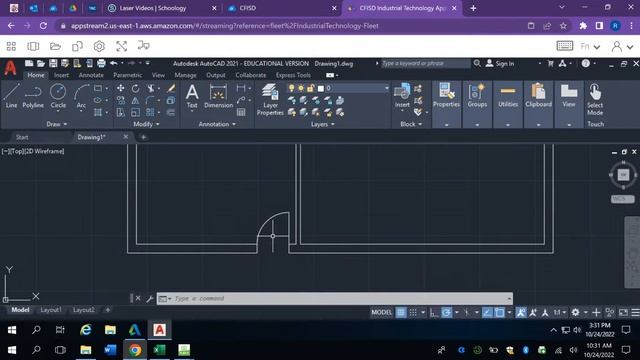Toggle ortho mode on status bar

[x=434, y=313]
